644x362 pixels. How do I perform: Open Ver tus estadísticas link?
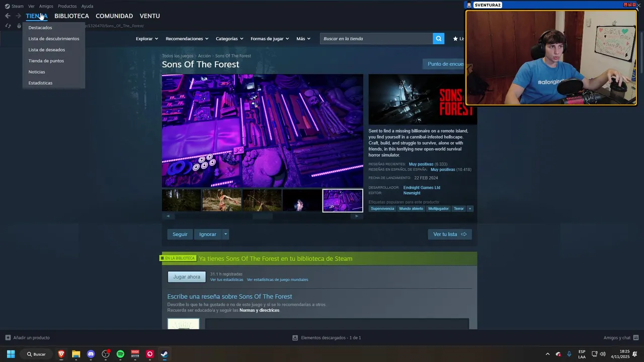click(x=226, y=280)
